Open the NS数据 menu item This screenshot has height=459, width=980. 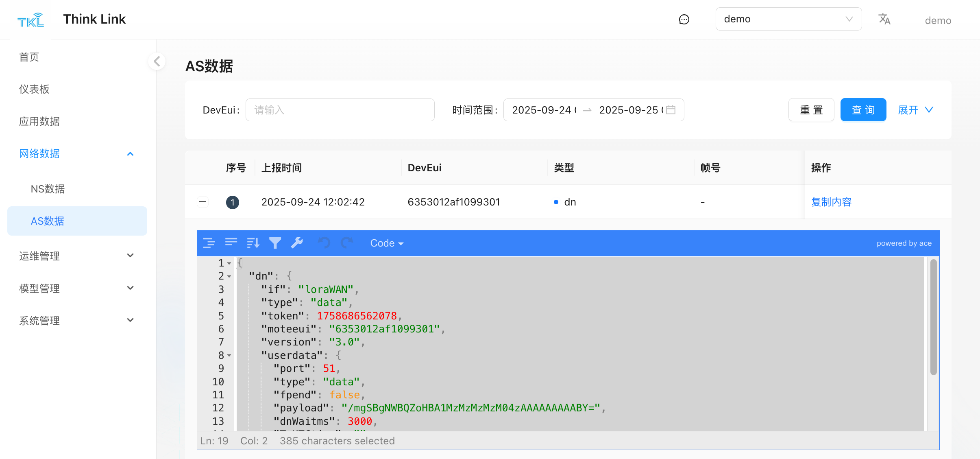pyautogui.click(x=48, y=189)
